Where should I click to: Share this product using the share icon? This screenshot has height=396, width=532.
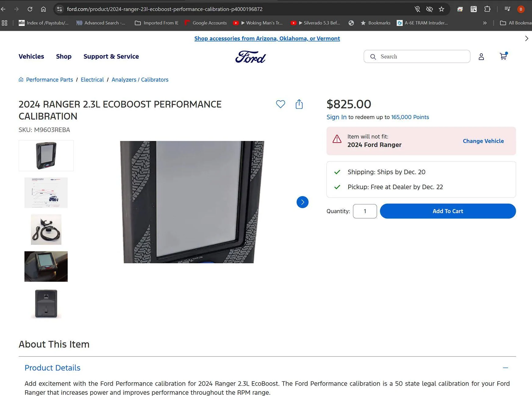(x=299, y=104)
